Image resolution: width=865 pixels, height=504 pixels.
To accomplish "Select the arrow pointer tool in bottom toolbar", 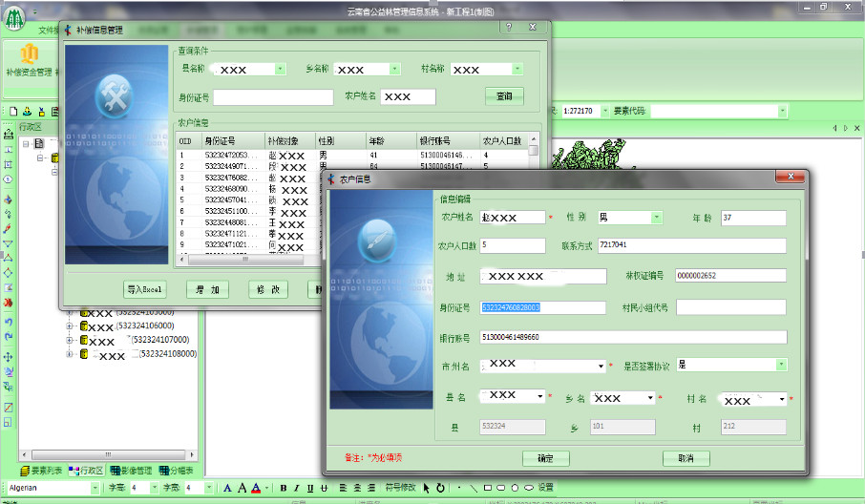I will point(427,488).
